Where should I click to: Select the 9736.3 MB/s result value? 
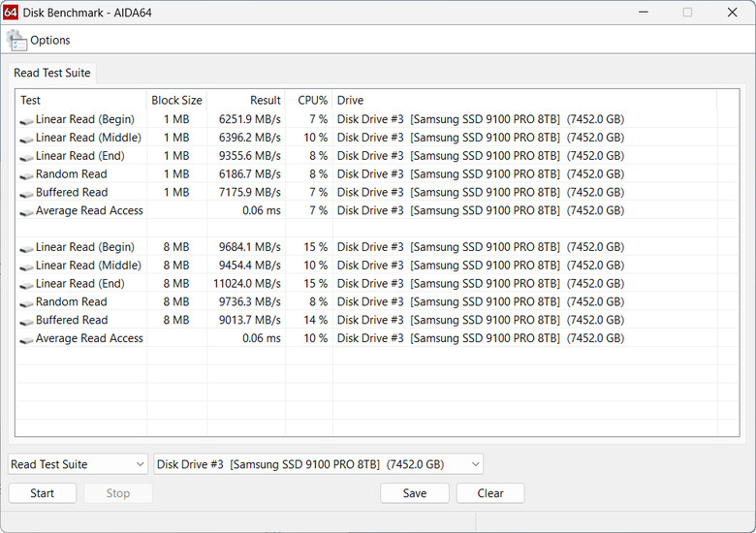point(250,301)
